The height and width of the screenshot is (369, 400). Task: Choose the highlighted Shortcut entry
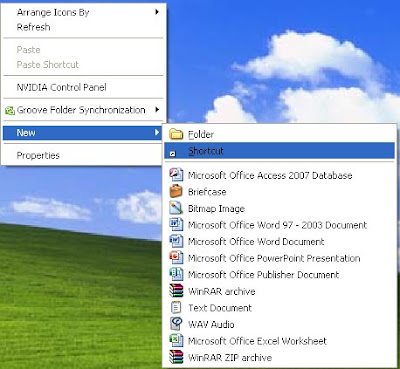[x=279, y=151]
